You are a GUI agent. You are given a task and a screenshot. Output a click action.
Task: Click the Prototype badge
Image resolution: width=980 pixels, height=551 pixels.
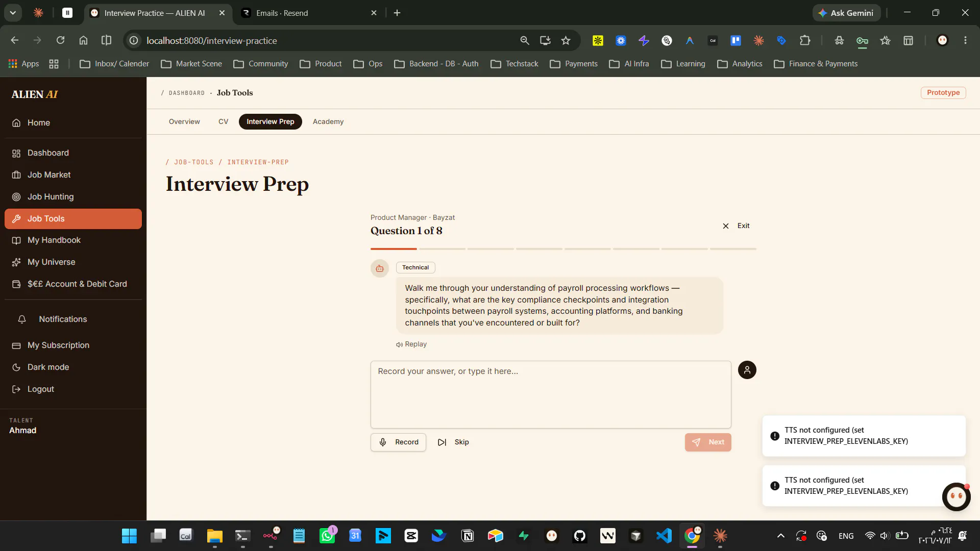pyautogui.click(x=943, y=93)
